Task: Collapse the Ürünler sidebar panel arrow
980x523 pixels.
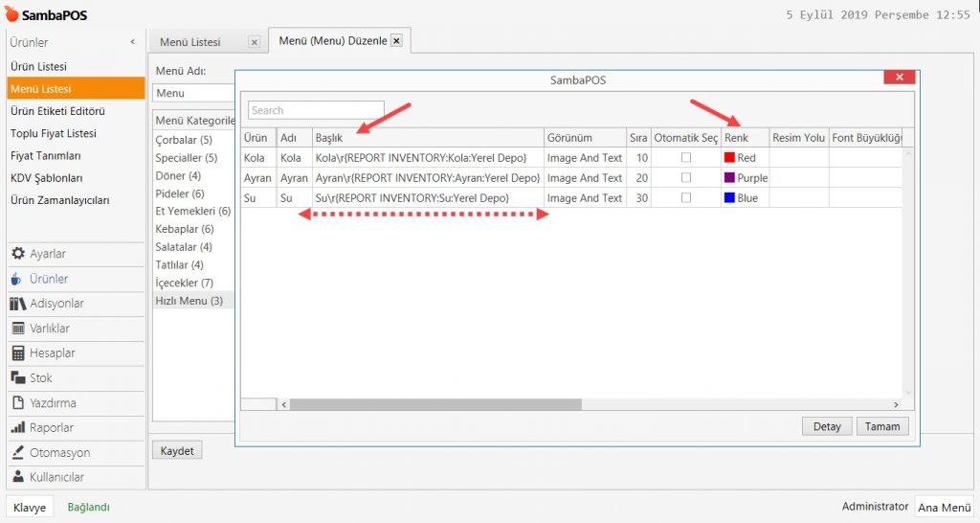Action: (x=132, y=42)
